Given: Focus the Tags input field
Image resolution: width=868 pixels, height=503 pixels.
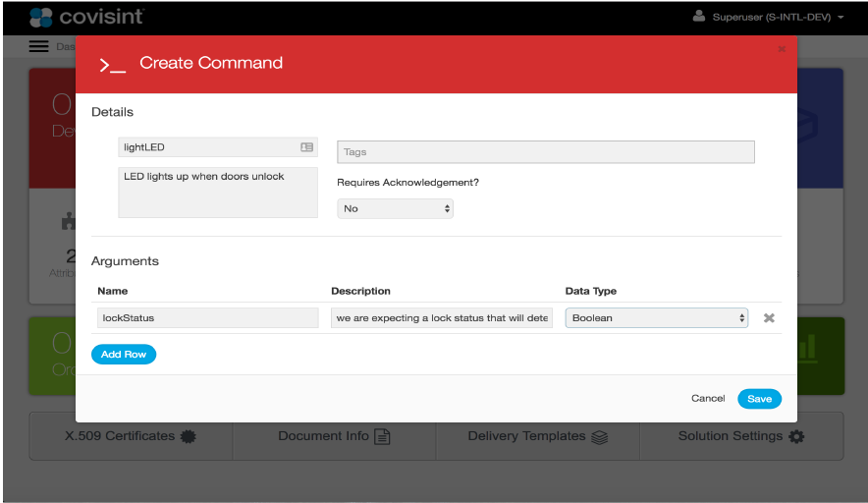Looking at the screenshot, I should click(x=546, y=152).
